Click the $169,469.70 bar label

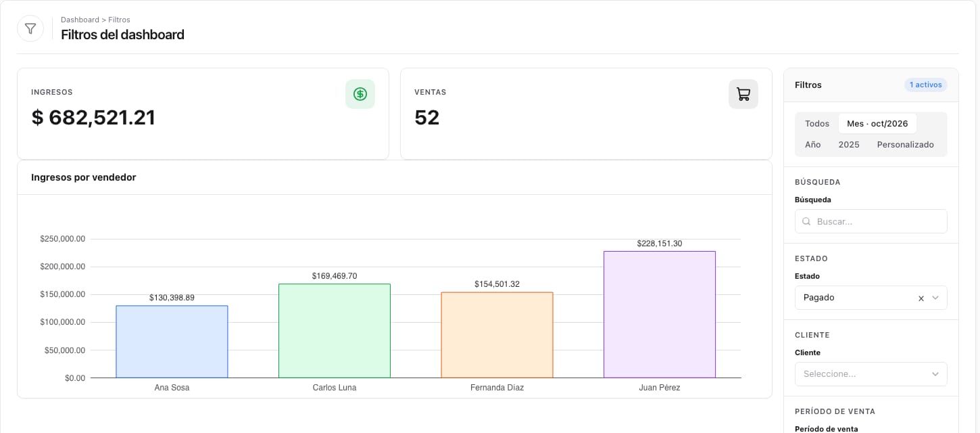(335, 276)
